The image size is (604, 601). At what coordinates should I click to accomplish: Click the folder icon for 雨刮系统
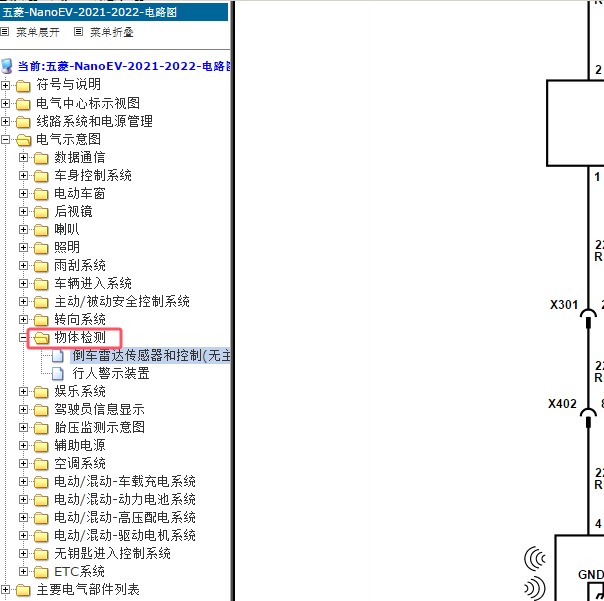click(x=41, y=266)
